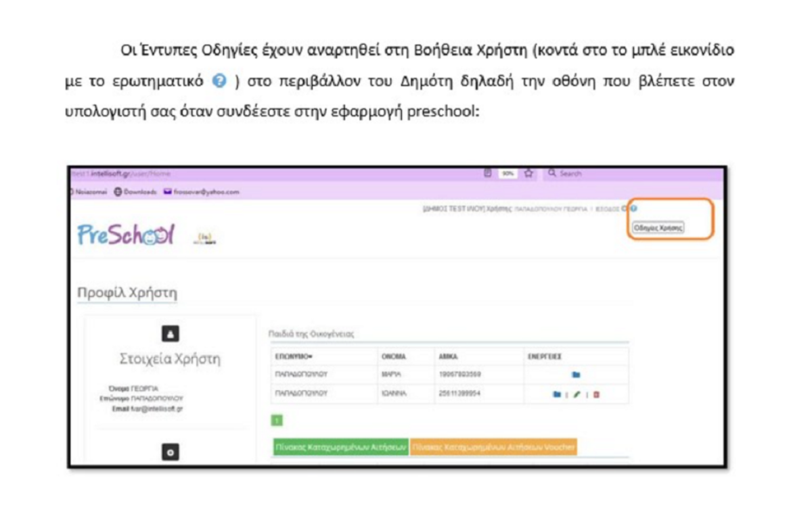Viewport: 812px width, 520px height.
Task: Edit ΙΩΑΝΝΑ record with green pencil
Action: [576, 394]
